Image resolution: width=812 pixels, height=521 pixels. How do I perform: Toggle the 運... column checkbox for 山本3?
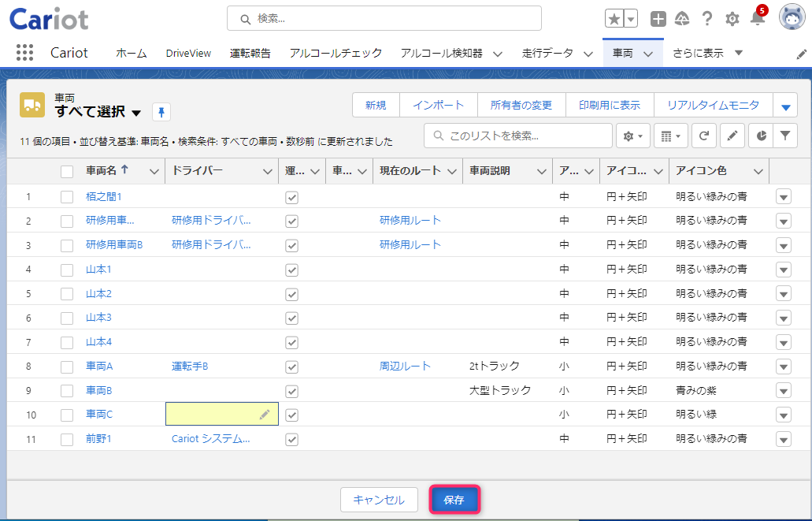pos(292,318)
